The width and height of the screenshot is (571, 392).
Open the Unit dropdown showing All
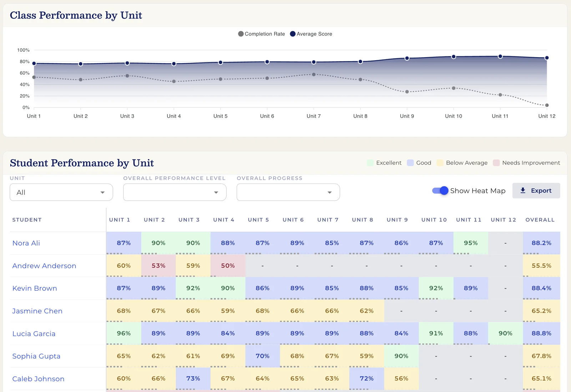click(61, 192)
